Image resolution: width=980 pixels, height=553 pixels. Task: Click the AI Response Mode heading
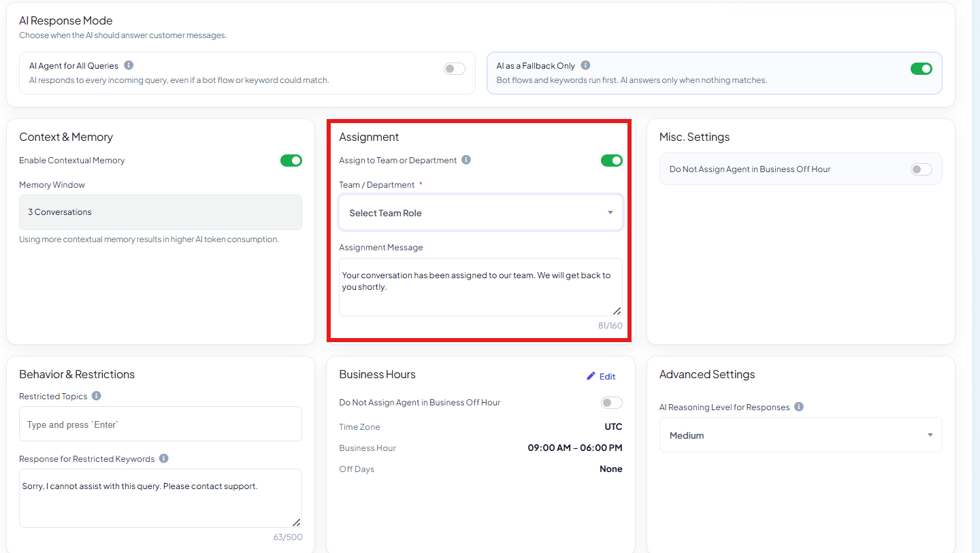click(x=66, y=20)
